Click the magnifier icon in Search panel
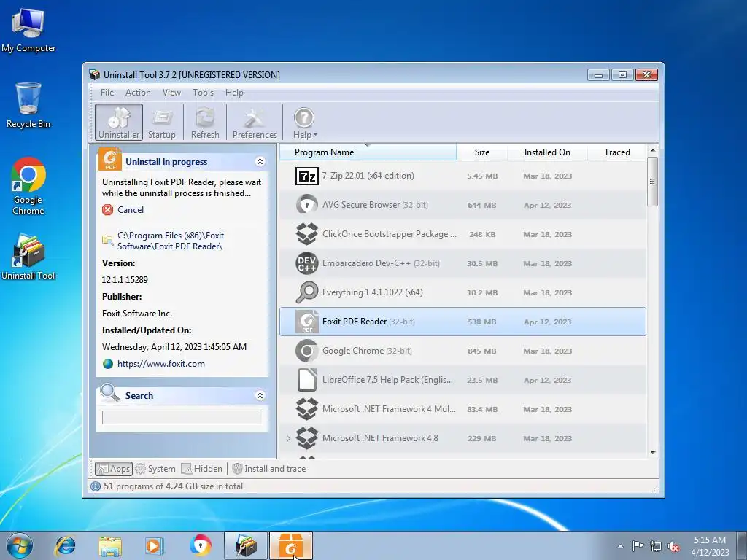 (110, 393)
